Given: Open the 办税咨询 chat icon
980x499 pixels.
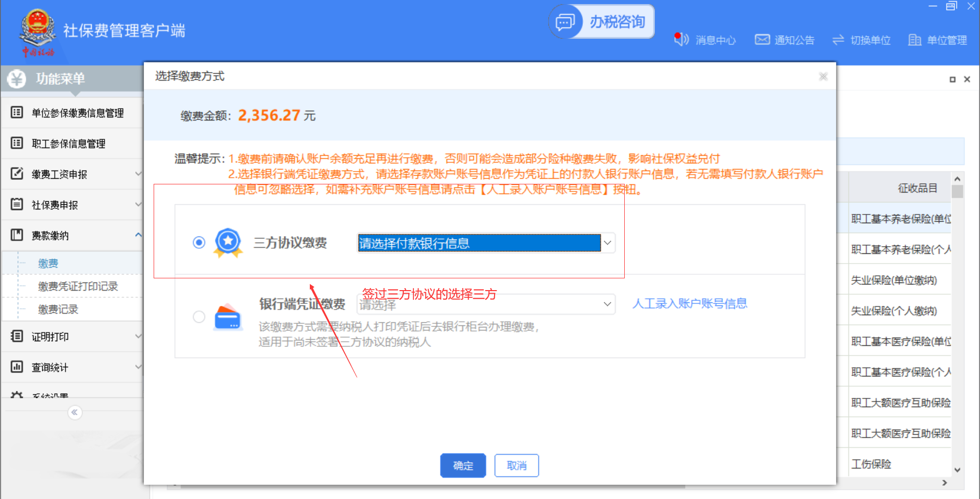Looking at the screenshot, I should 565,22.
